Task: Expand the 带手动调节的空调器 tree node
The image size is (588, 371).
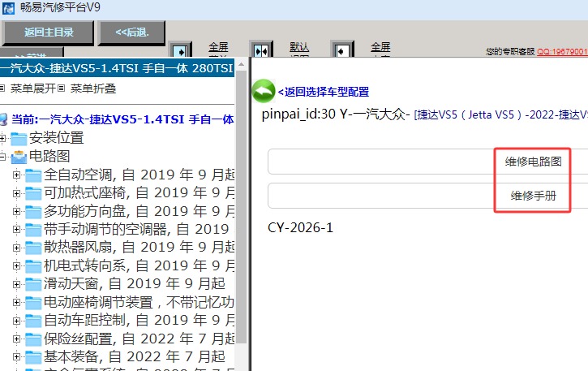Action: click(16, 229)
